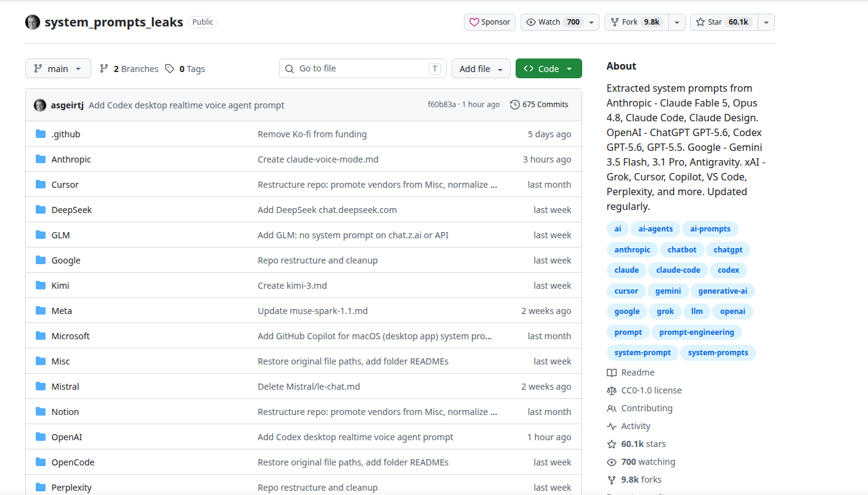The height and width of the screenshot is (495, 868).
Task: Select the generative-ai topic tag
Action: point(723,291)
